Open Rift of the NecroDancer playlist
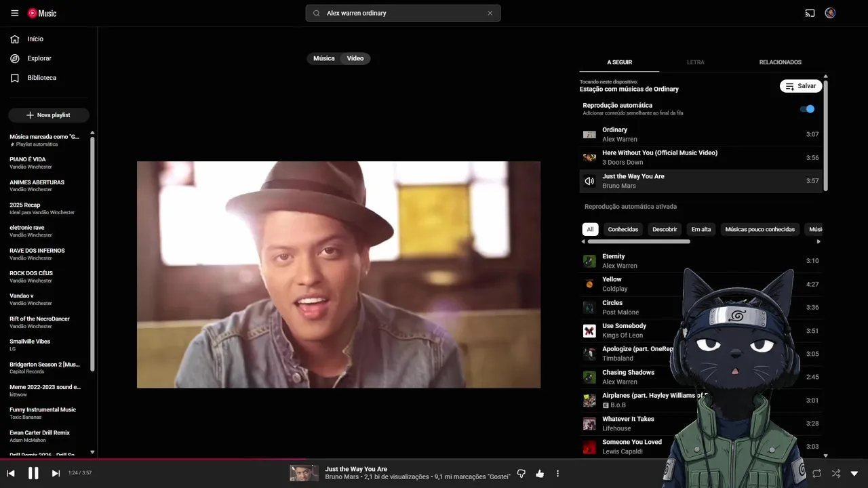 (47, 322)
